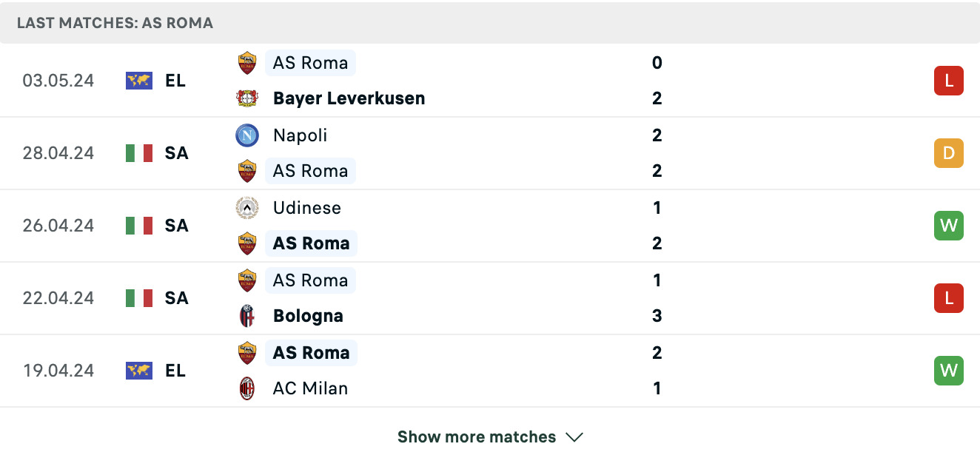Open the Bayer Leverkusen team name
The height and width of the screenshot is (475, 980).
click(349, 98)
